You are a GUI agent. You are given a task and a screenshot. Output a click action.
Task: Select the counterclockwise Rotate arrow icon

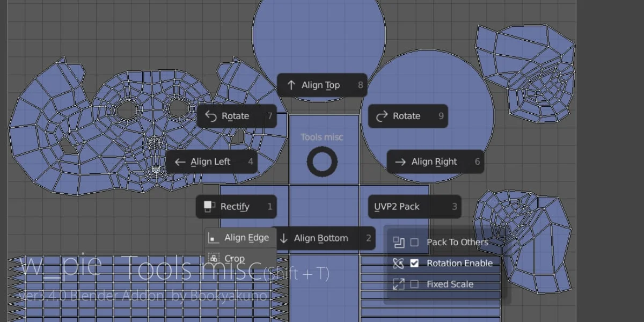point(210,116)
